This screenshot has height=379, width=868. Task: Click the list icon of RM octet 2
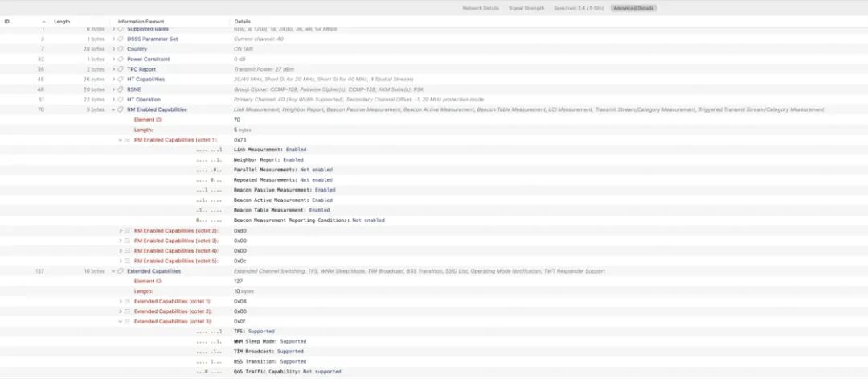click(x=127, y=230)
